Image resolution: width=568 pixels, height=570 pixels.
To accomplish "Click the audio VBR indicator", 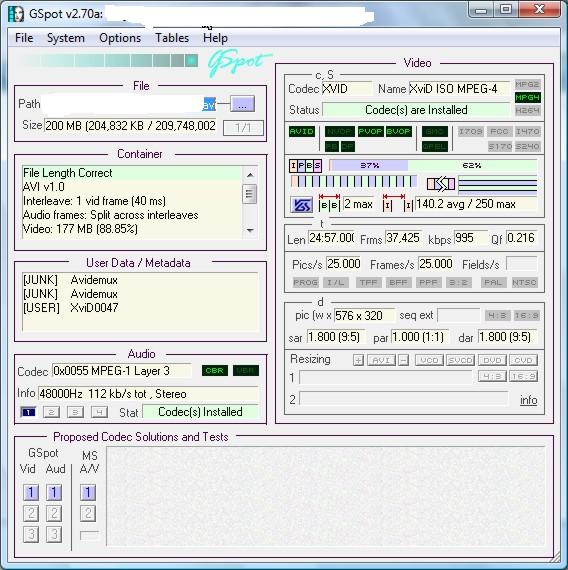I will tap(246, 371).
